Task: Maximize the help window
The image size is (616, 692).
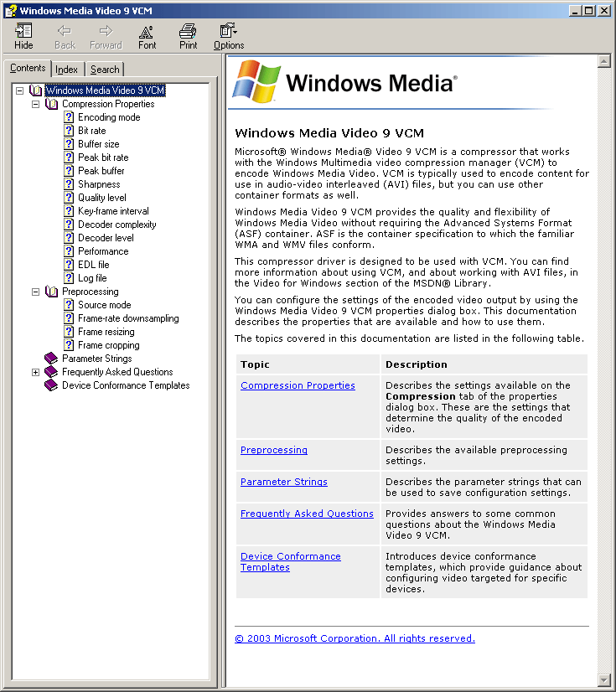Action: point(589,11)
